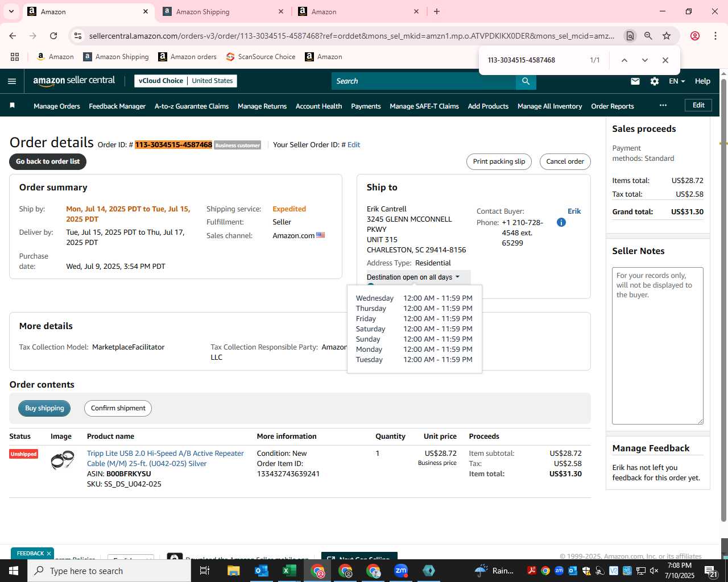Open ScanSource Choice bookmark

click(x=260, y=57)
